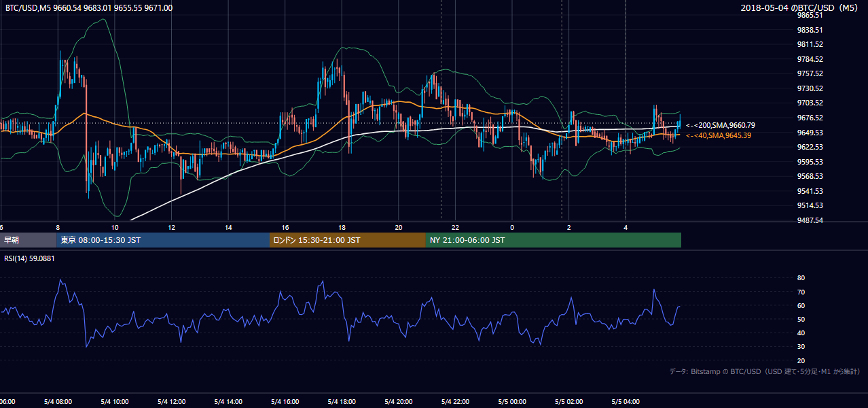The width and height of the screenshot is (868, 408).
Task: Click price axis label 9811.52
Action: 810,44
